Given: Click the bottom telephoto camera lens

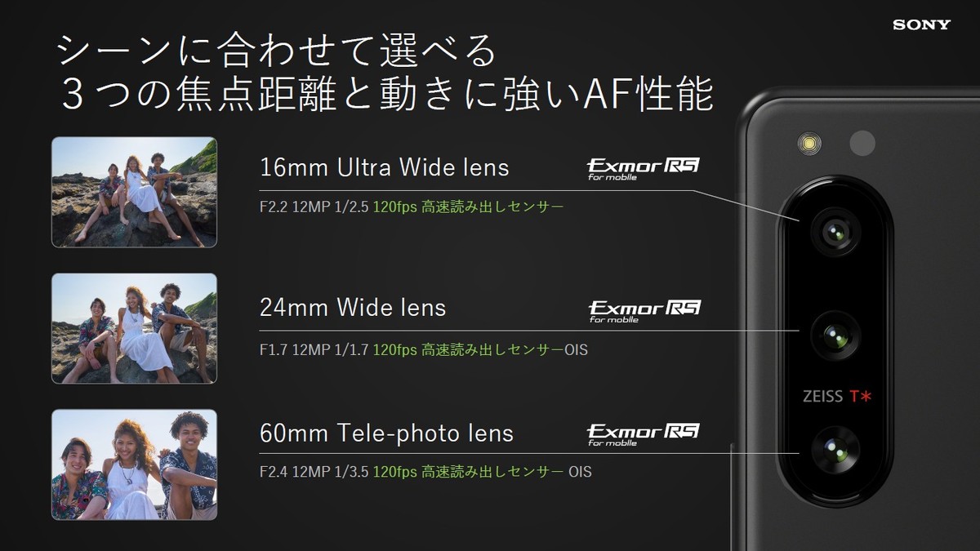Looking at the screenshot, I should tap(835, 451).
